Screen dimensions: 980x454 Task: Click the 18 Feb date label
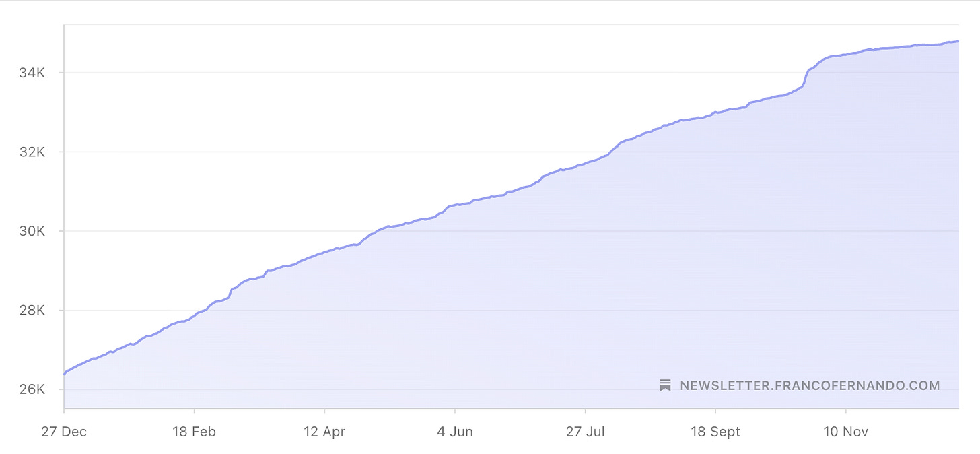[x=194, y=432]
